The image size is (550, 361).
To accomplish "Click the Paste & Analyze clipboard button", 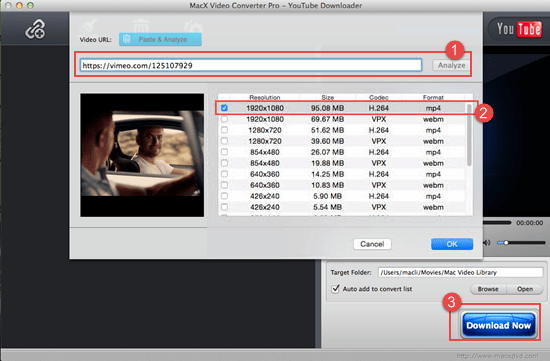I will 160,39.
